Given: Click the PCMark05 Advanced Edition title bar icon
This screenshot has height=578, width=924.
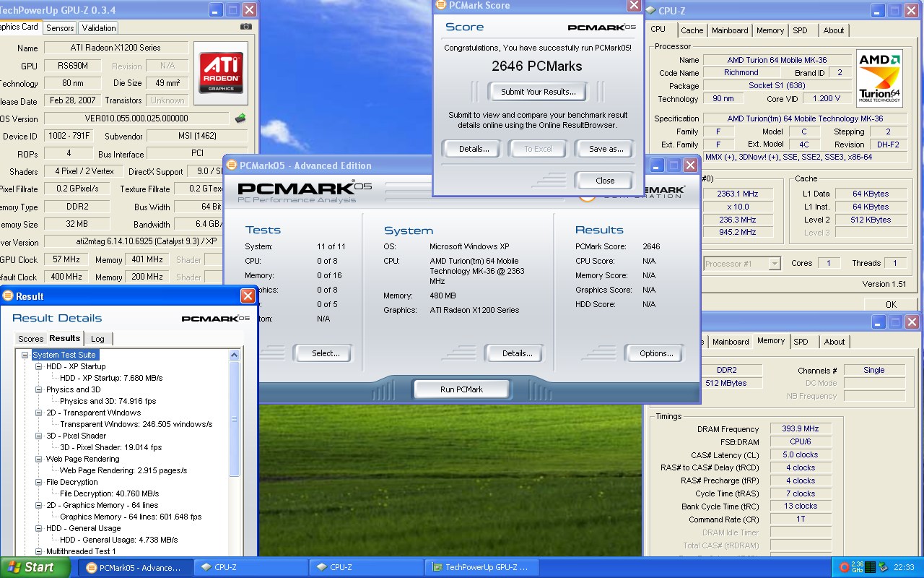Looking at the screenshot, I should point(231,165).
